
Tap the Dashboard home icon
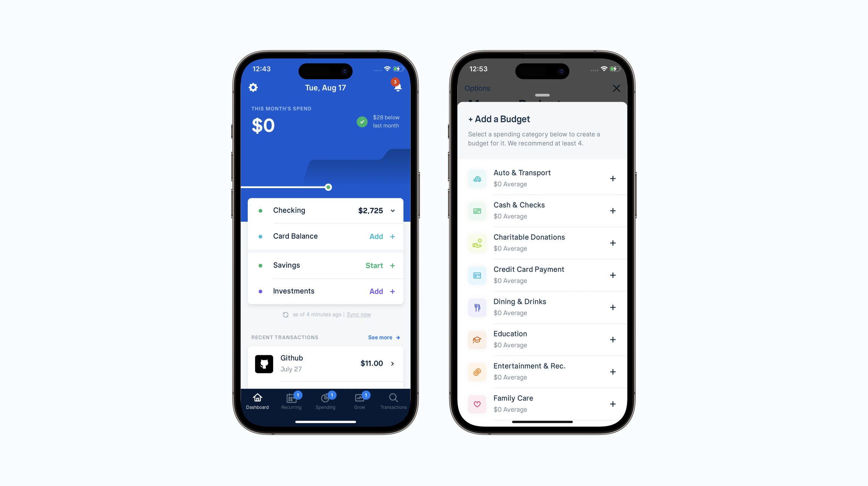[x=258, y=398]
